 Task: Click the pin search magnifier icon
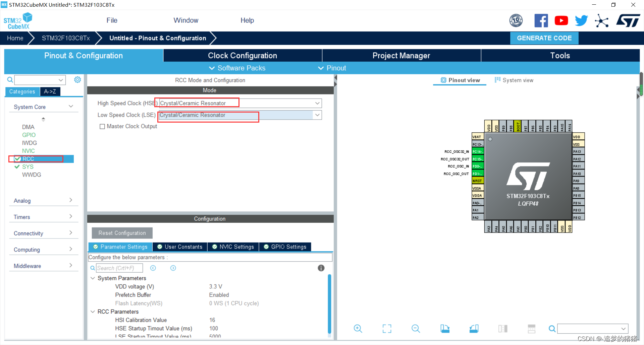552,329
